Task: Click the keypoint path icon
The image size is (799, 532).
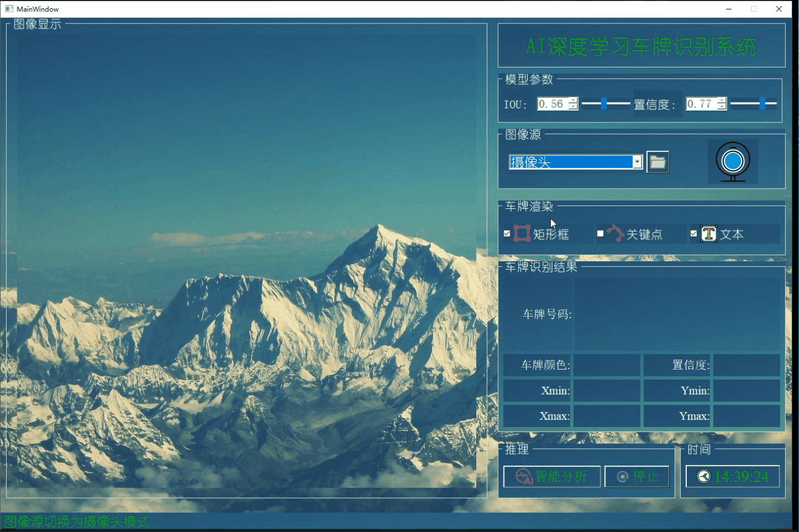Action: pyautogui.click(x=615, y=233)
